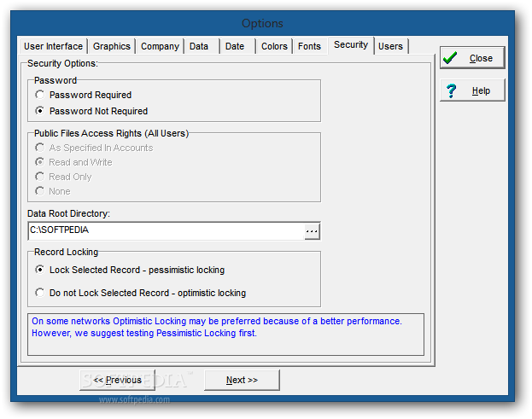532x419 pixels.
Task: Show the Colors tab
Action: pyautogui.click(x=274, y=46)
